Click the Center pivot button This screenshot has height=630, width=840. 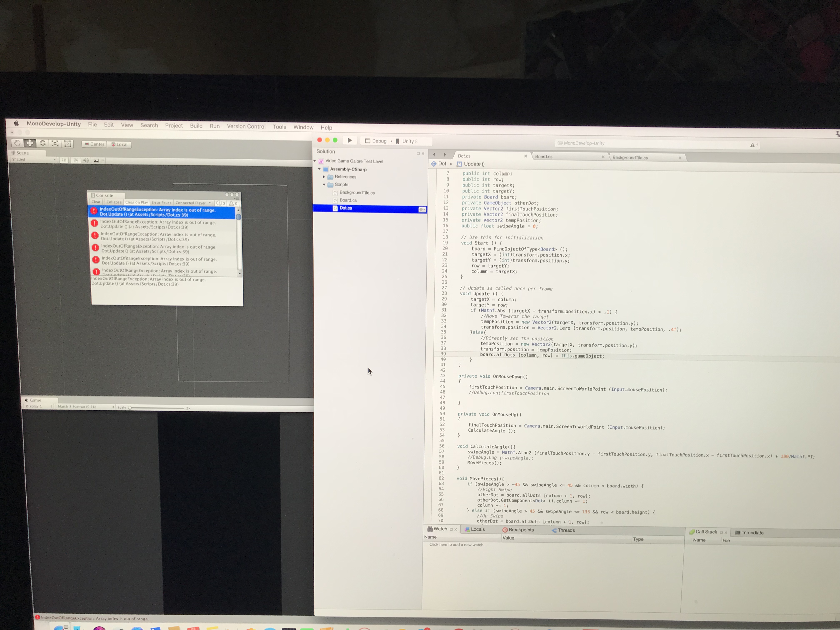94,144
